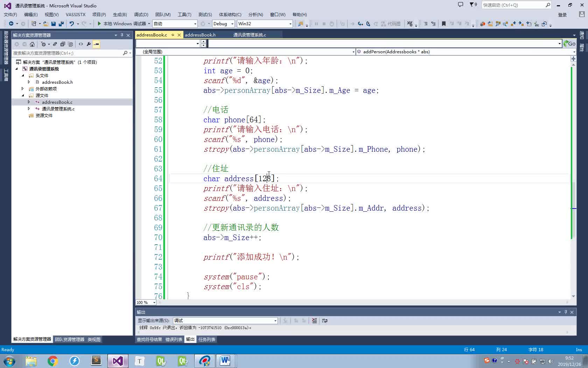The height and width of the screenshot is (368, 588).
Task: Switch to 错误列表 tab
Action: pos(174,339)
